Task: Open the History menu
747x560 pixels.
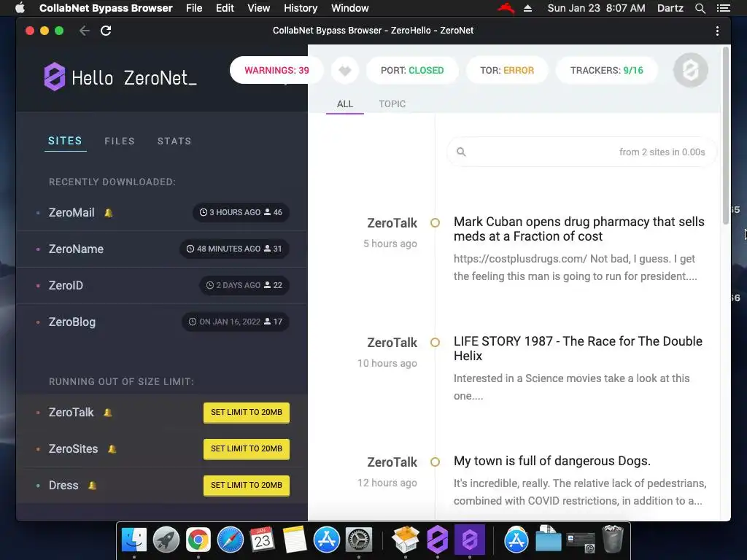Action: tap(301, 8)
